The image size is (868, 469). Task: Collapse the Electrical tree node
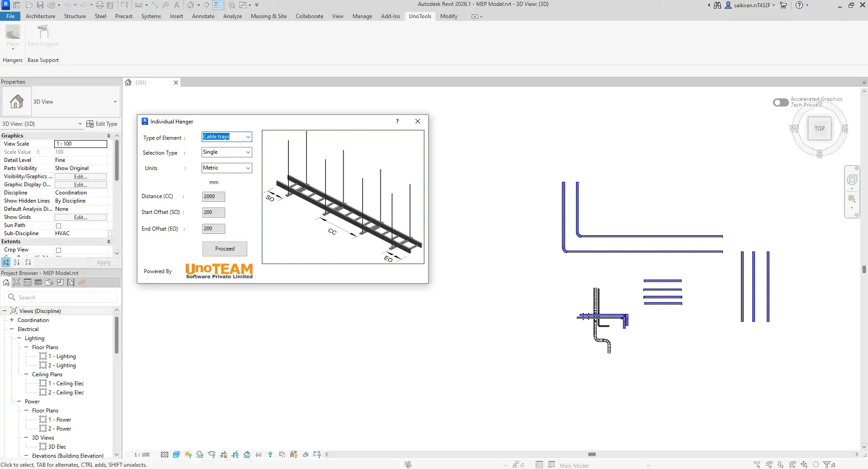(x=12, y=329)
